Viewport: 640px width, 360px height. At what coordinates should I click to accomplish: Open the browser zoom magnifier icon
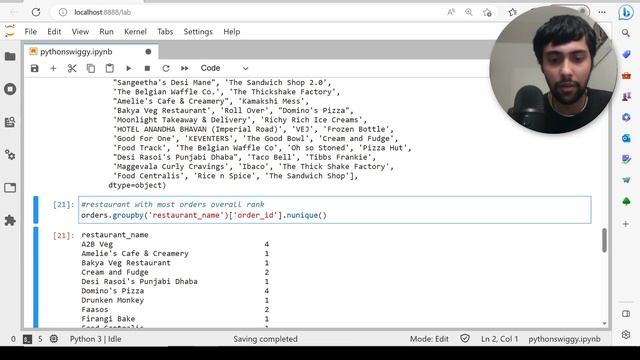click(469, 12)
